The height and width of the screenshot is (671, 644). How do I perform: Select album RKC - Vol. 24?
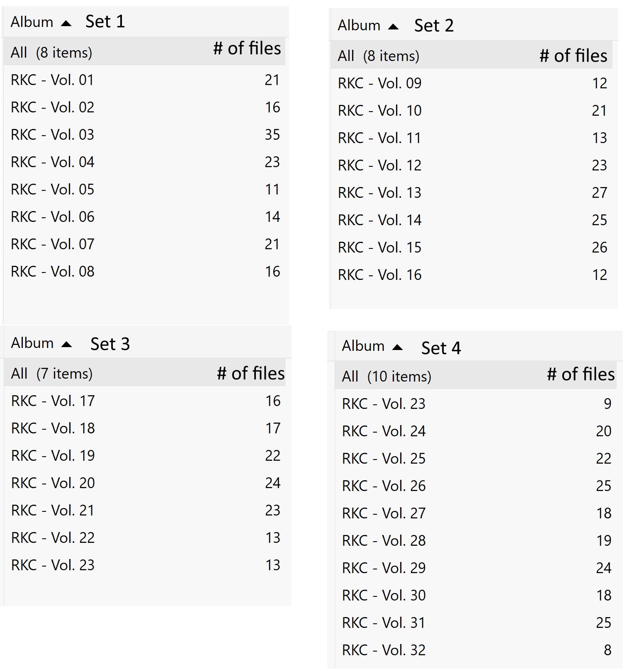point(384,431)
